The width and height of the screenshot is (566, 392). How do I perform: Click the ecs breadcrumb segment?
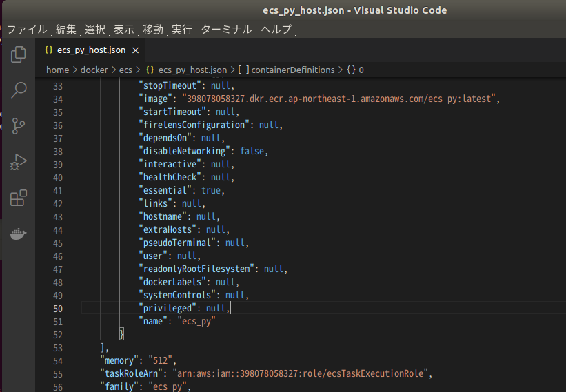coord(125,70)
